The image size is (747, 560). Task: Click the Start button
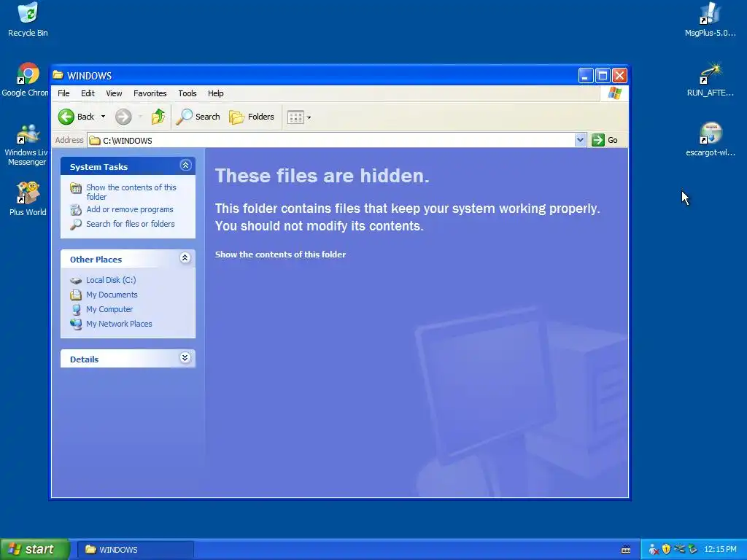(x=35, y=549)
